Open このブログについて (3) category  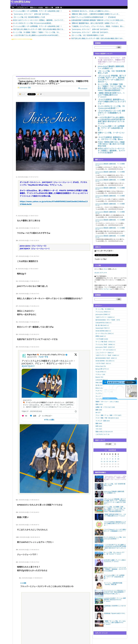click(102, 434)
